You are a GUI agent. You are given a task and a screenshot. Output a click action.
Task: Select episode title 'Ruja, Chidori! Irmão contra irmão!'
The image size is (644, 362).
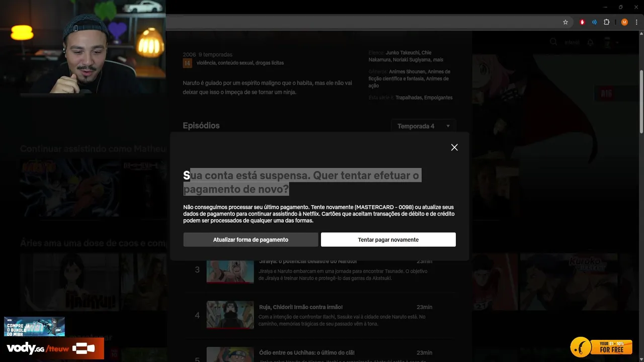pyautogui.click(x=301, y=307)
